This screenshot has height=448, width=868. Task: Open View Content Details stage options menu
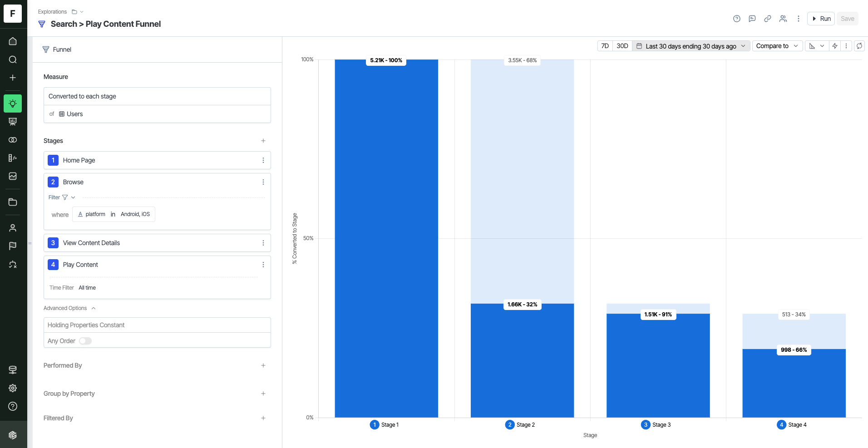click(x=263, y=243)
